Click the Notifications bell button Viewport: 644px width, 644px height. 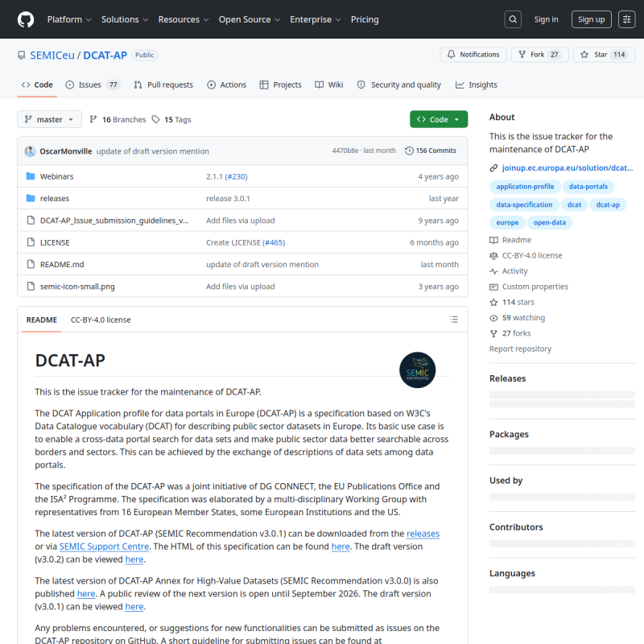click(473, 55)
